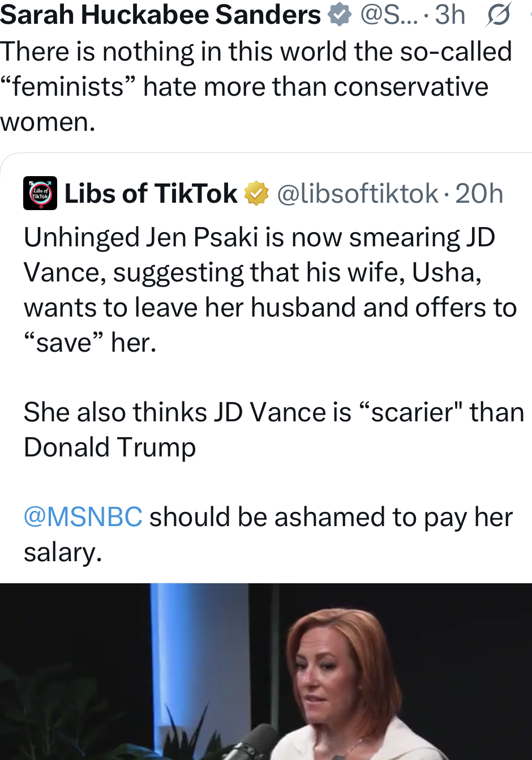
Task: Open Sarah Huckabee Sanders' profile name
Action: [160, 15]
